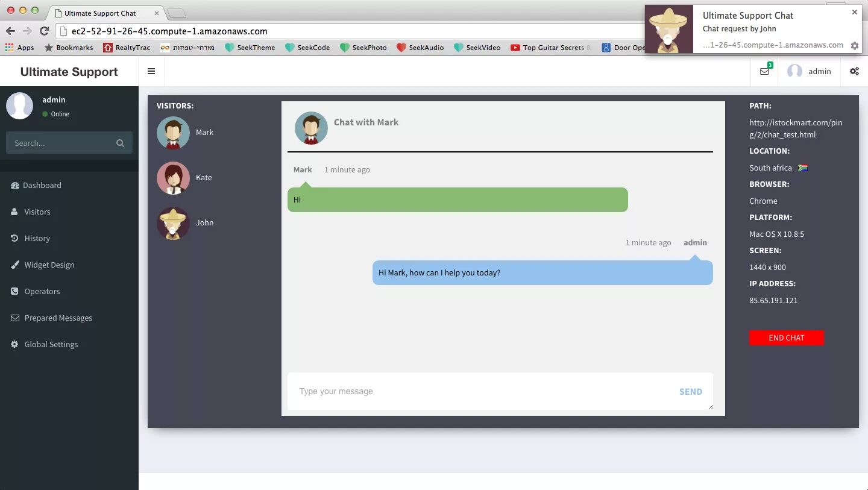Click the Online status under admin
The image size is (868, 490).
pyautogui.click(x=56, y=114)
